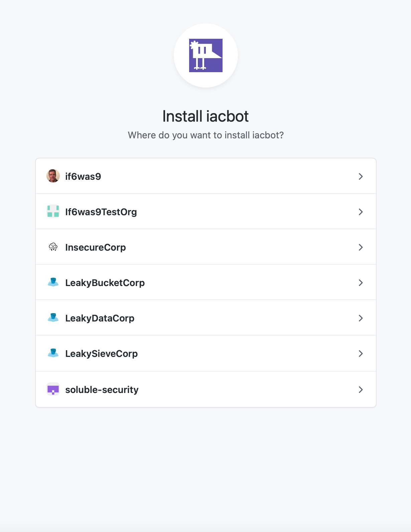Open chevron arrow on LeakyDataCorp row
This screenshot has height=532, width=411.
coord(361,318)
